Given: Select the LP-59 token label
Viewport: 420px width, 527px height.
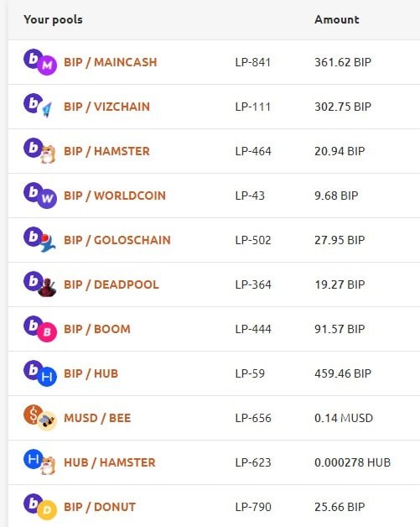Looking at the screenshot, I should coord(250,373).
